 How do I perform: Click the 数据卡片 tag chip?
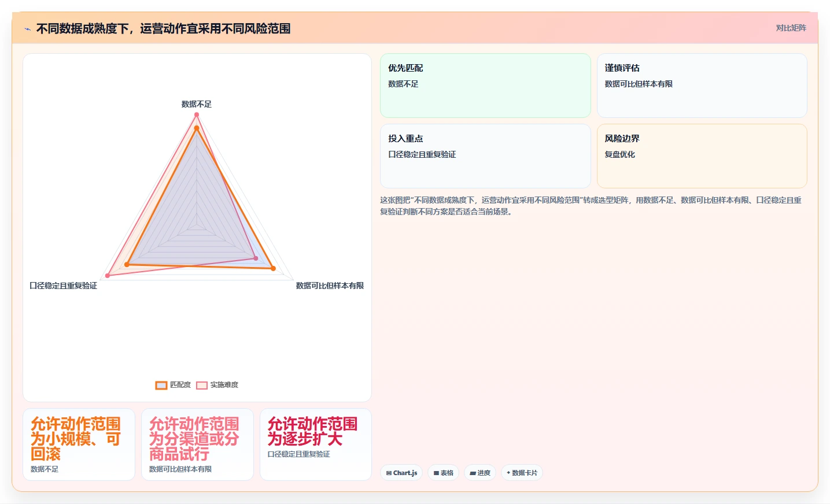(522, 473)
